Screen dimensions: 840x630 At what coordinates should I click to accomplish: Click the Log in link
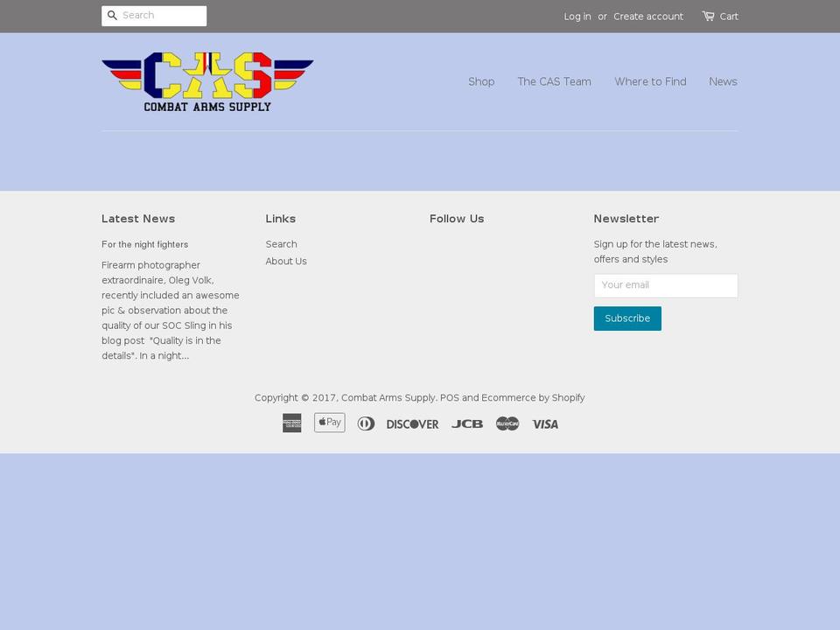[577, 17]
